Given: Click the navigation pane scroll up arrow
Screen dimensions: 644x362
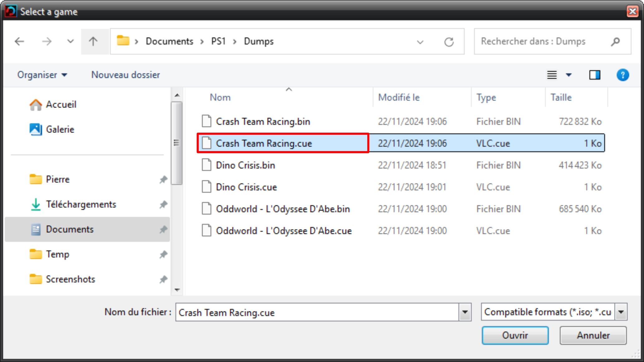Looking at the screenshot, I should click(x=177, y=95).
